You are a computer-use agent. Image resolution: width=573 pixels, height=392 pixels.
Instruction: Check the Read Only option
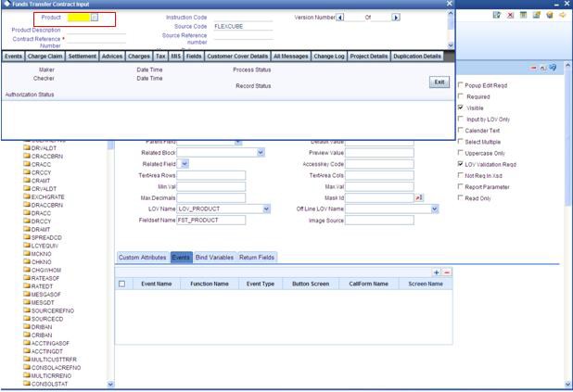(x=461, y=197)
